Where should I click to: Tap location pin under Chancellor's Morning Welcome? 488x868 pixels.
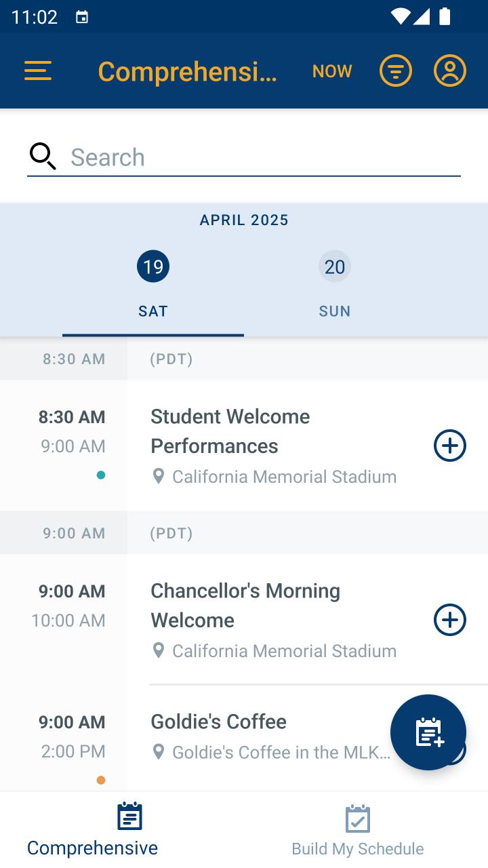pos(159,651)
